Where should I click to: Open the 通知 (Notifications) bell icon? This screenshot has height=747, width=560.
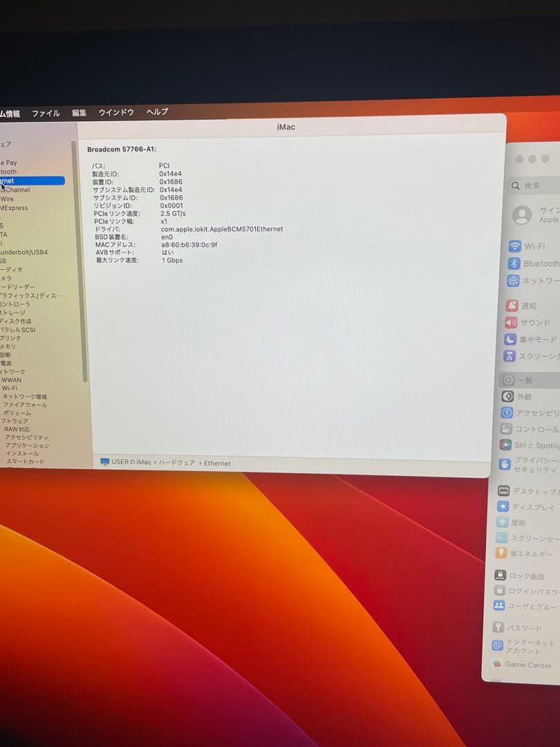[x=512, y=305]
